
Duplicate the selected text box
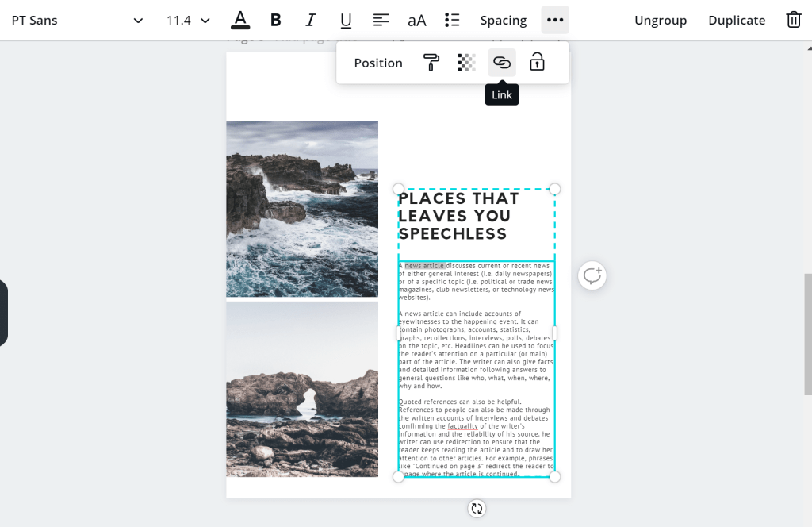click(x=736, y=20)
